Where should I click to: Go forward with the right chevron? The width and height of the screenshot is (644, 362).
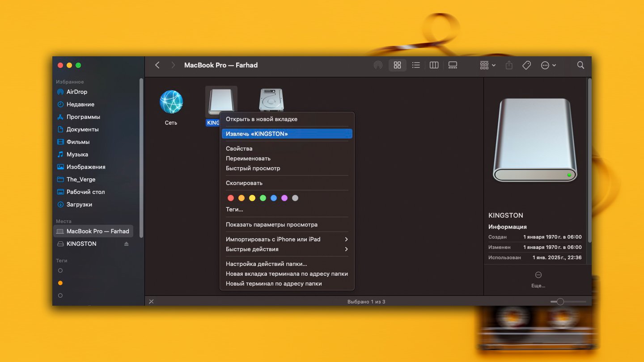coord(173,65)
